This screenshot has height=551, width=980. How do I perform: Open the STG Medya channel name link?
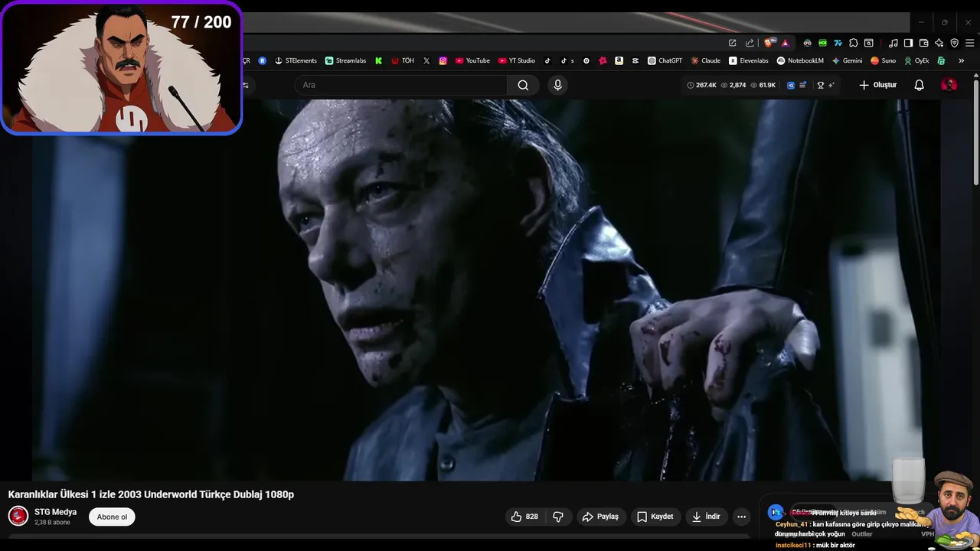coord(55,512)
